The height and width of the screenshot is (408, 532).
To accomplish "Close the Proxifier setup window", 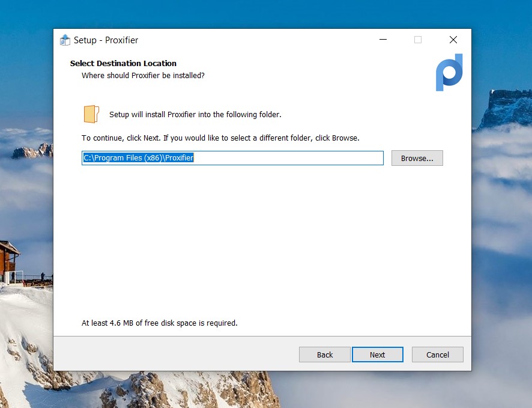I will tap(453, 40).
